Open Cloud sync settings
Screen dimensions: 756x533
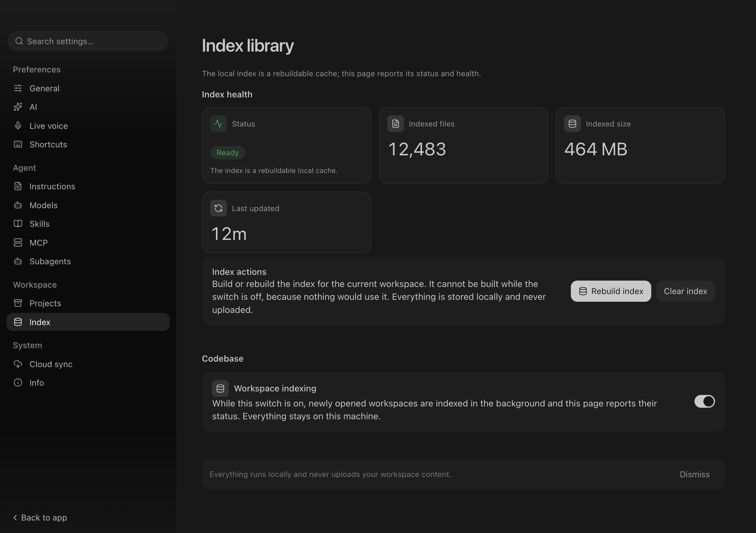pyautogui.click(x=88, y=364)
